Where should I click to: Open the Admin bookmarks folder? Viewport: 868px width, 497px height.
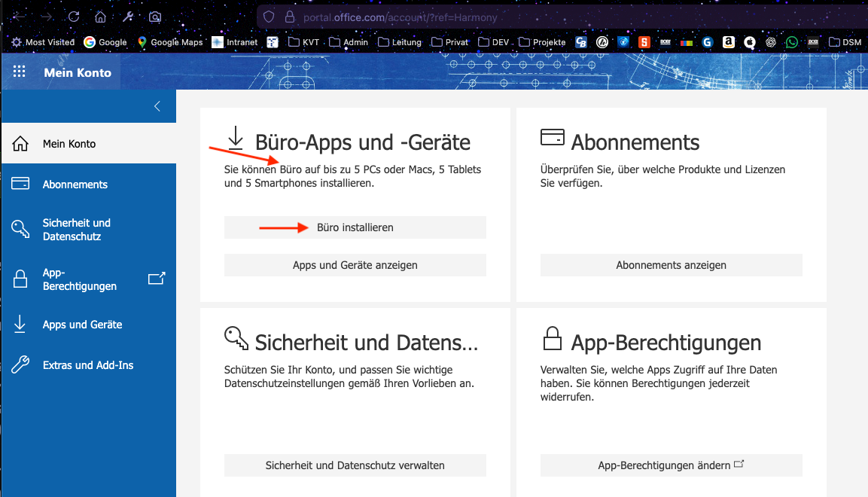[349, 42]
